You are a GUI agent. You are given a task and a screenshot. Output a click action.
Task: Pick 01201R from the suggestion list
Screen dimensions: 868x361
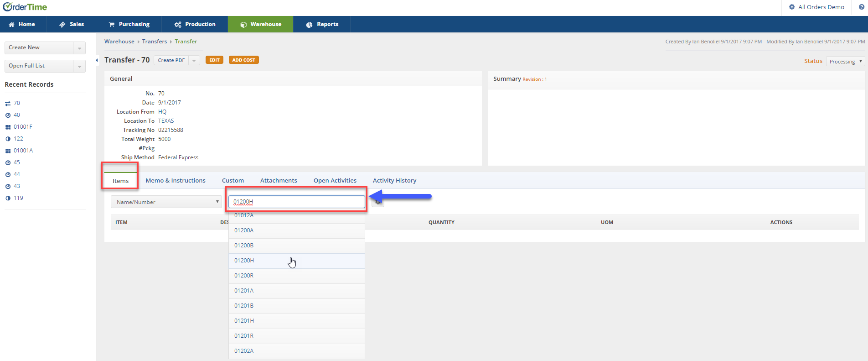coord(296,336)
